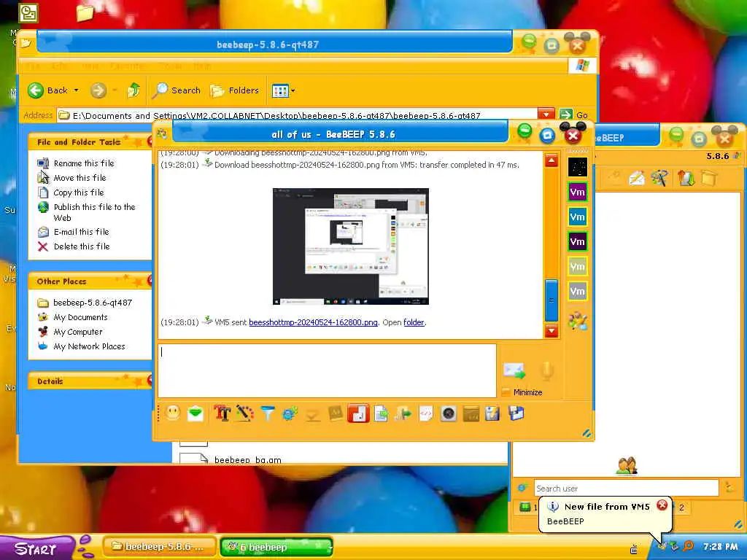Click the chat message input field
The width and height of the screenshot is (747, 560).
[x=327, y=370]
